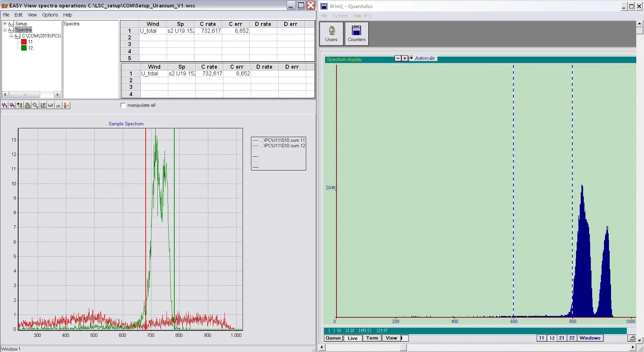Click WinQ vertical scrollbar up arrow
Screen dimensions: 644x352
(x=640, y=24)
